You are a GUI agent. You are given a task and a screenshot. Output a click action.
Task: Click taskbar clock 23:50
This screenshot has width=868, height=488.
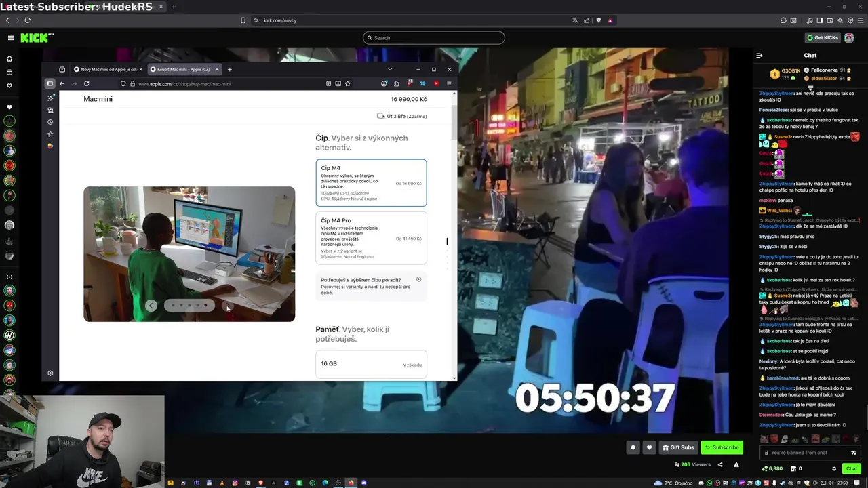(843, 483)
